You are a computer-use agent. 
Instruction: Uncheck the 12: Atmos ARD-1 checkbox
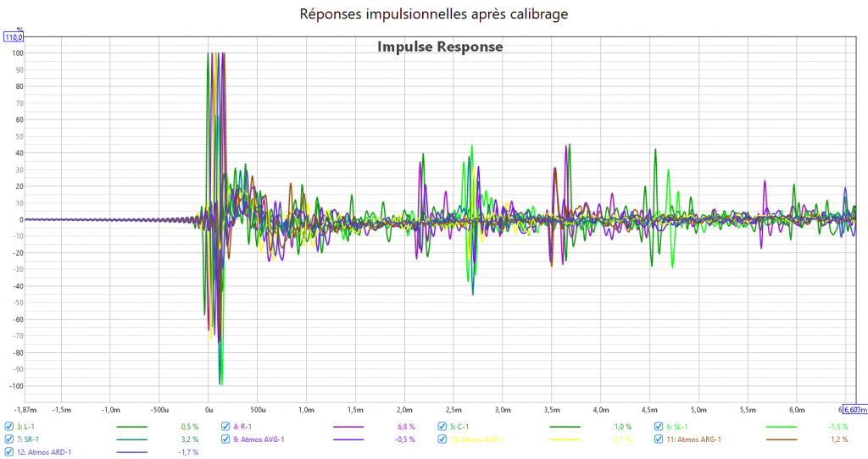click(9, 452)
